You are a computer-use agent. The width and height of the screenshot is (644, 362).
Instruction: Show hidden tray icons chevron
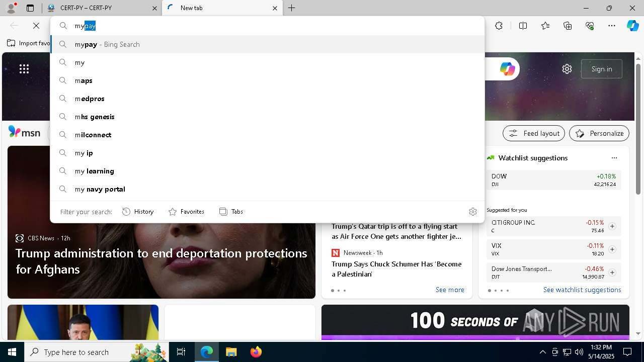pos(542,352)
